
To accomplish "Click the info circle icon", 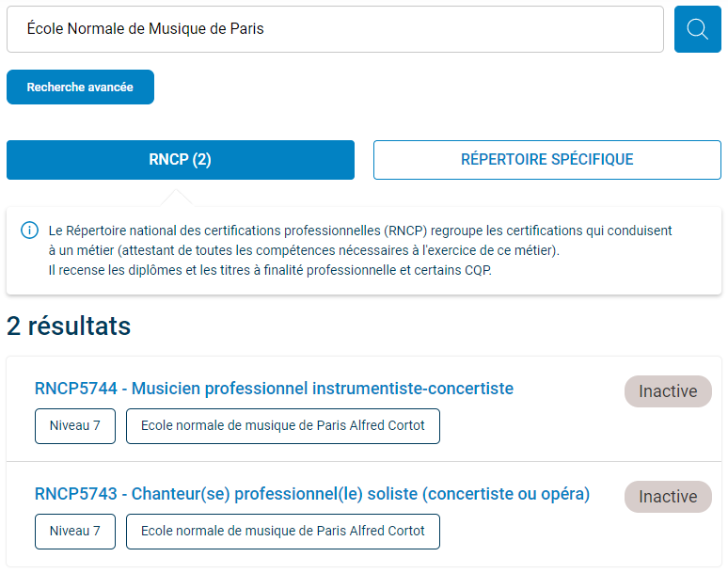I will click(30, 231).
